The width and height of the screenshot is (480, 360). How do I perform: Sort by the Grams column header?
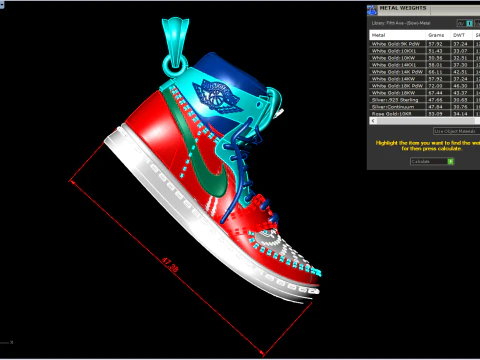tap(438, 35)
